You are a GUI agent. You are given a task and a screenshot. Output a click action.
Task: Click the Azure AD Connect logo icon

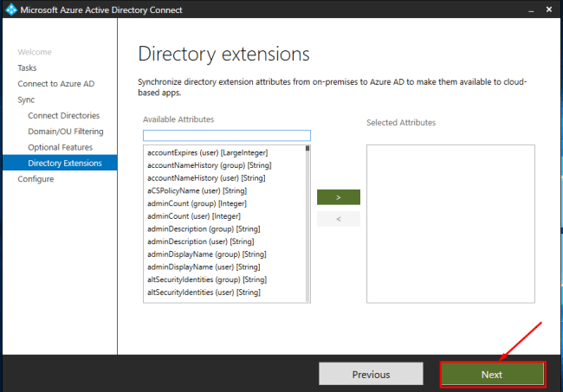tap(11, 10)
